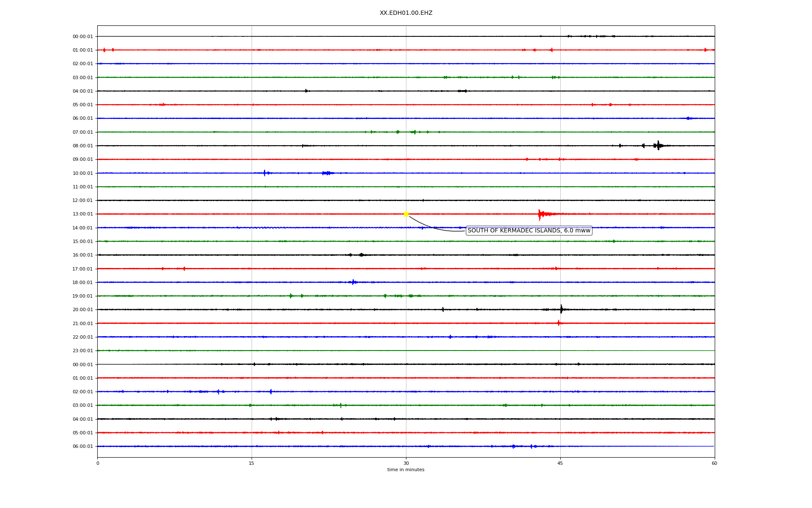Click the large black burst on the 08:00:01 trace
This screenshot has height=508, width=812.
coord(658,146)
